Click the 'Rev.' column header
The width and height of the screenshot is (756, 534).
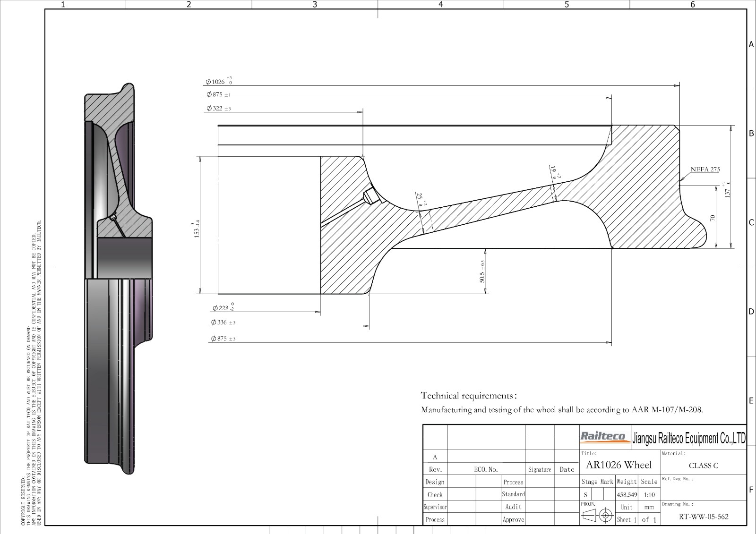tap(435, 469)
